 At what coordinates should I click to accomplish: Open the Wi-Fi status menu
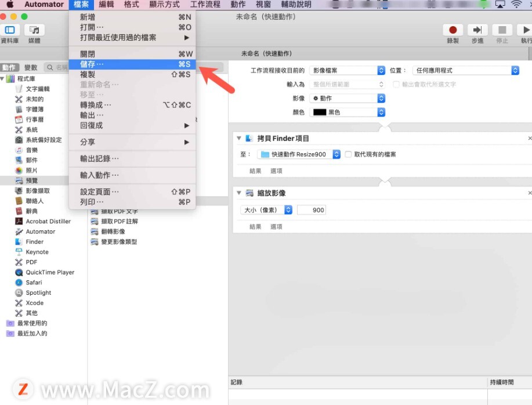point(516,5)
